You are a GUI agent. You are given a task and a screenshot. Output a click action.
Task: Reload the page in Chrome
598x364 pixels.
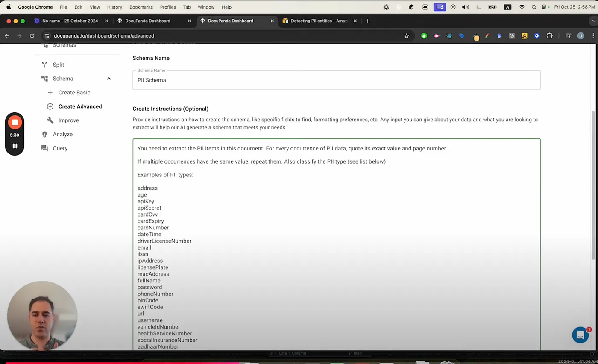coord(32,36)
